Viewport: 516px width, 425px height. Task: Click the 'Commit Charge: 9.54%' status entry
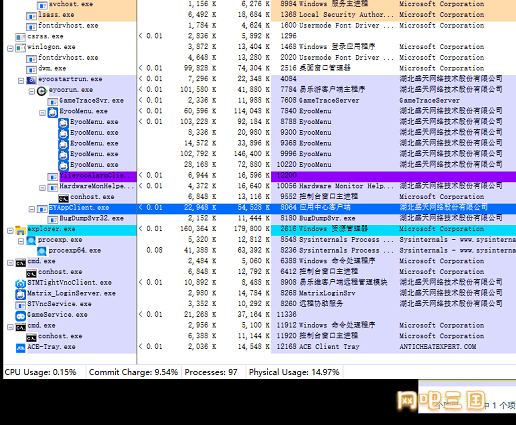tap(133, 372)
